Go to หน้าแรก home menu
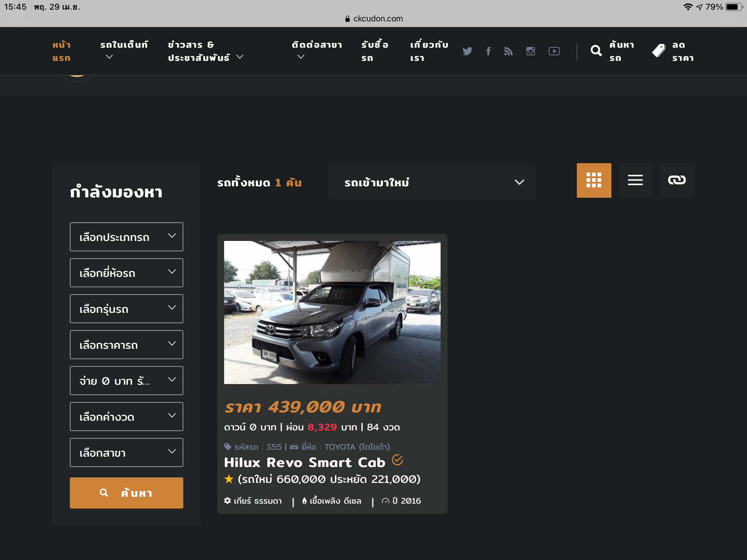Screen dimensions: 747x560 pyautogui.click(x=62, y=51)
